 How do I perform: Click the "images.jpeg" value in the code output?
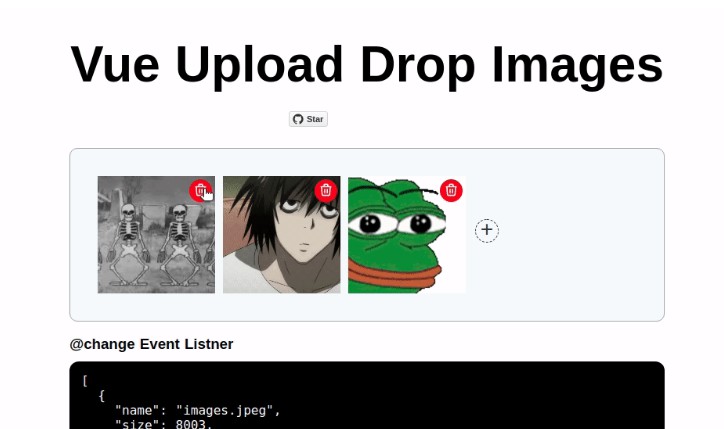tap(225, 410)
